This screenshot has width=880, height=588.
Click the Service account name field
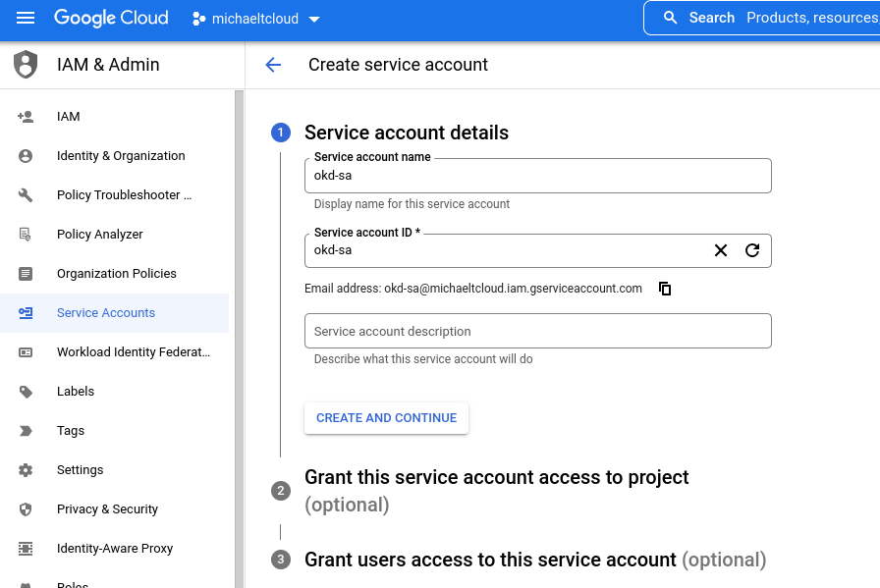(x=538, y=176)
